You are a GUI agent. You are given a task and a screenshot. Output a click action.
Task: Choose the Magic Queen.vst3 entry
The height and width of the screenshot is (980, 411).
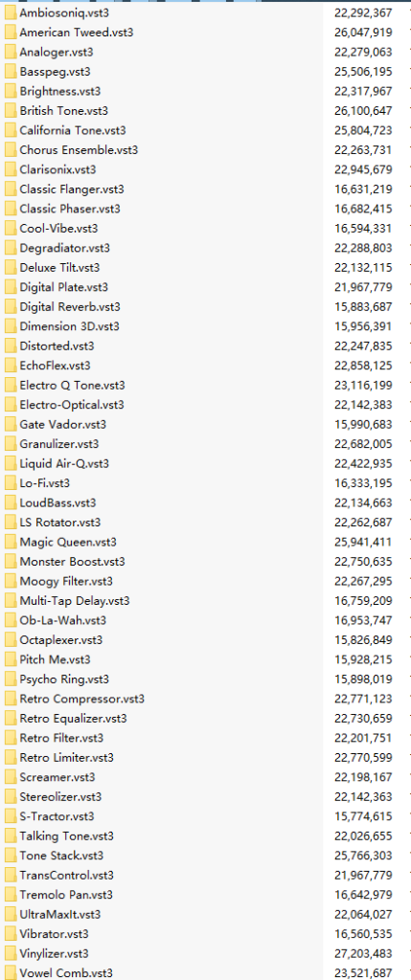pyautogui.click(x=68, y=542)
